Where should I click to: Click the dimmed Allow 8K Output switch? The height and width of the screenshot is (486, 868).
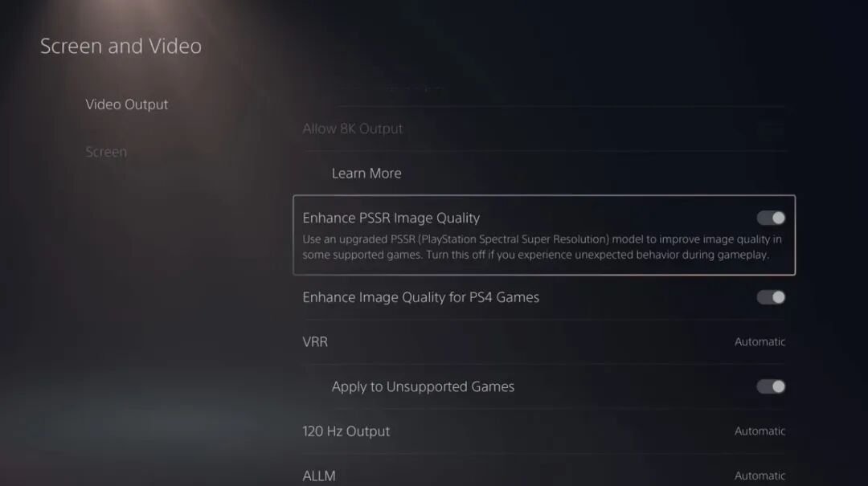click(x=771, y=129)
